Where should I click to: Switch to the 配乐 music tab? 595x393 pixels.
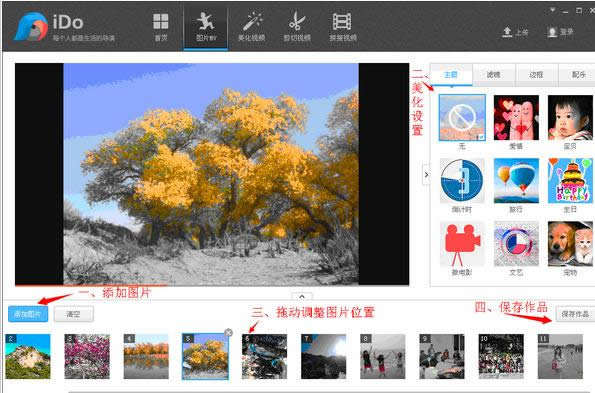[x=579, y=75]
